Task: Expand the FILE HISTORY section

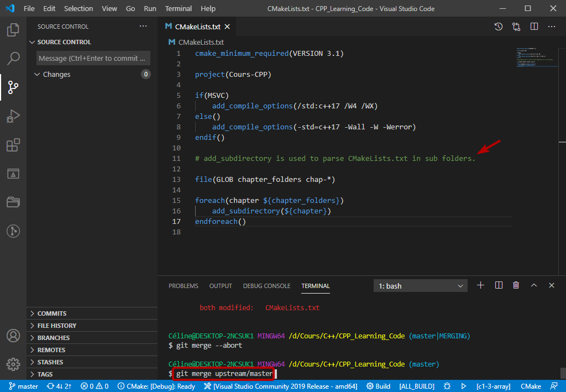Action: [x=92, y=326]
